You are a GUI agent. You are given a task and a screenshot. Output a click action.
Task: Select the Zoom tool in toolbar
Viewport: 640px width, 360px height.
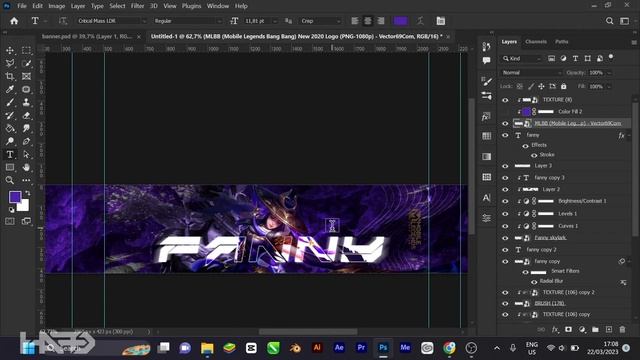click(10, 180)
